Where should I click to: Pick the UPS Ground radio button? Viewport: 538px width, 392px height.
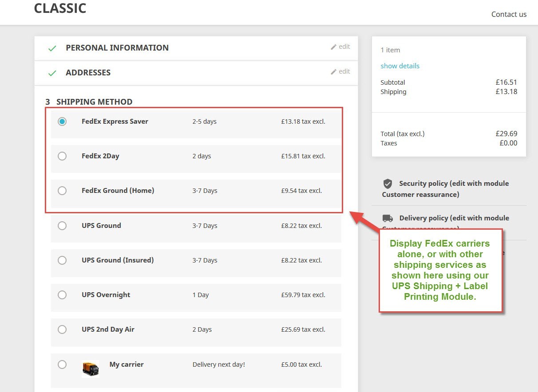pos(62,226)
